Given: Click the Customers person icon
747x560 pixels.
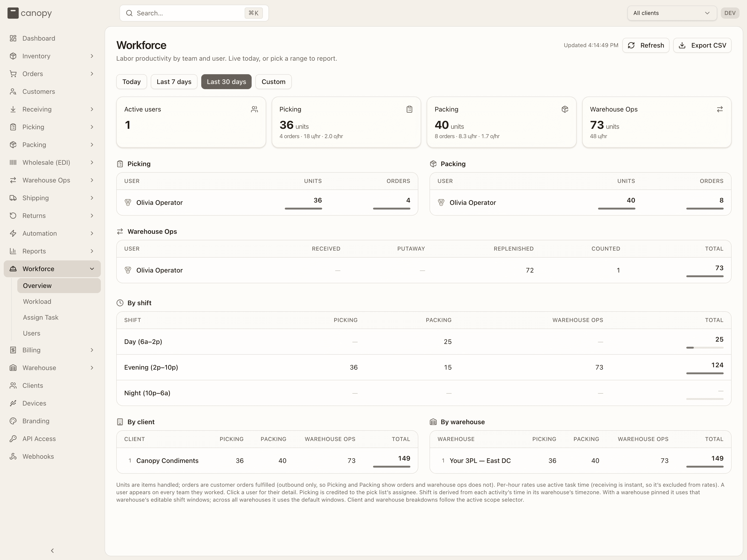Looking at the screenshot, I should pyautogui.click(x=13, y=91).
